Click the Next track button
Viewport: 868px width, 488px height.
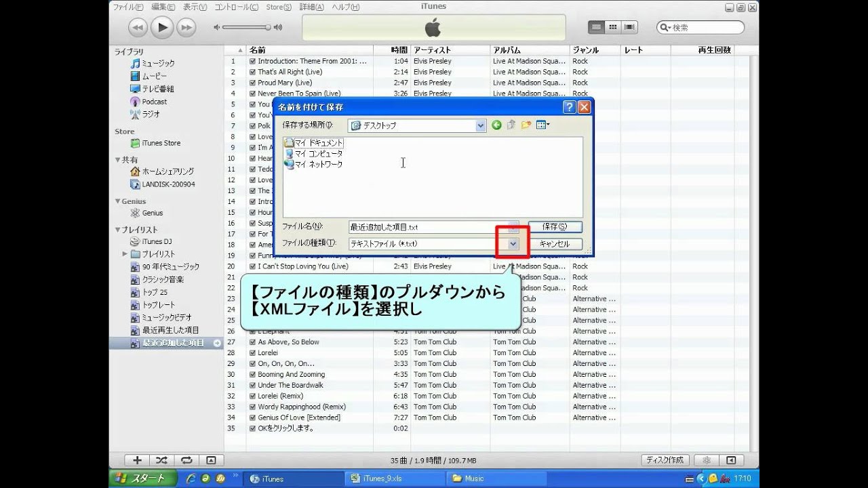(186, 27)
